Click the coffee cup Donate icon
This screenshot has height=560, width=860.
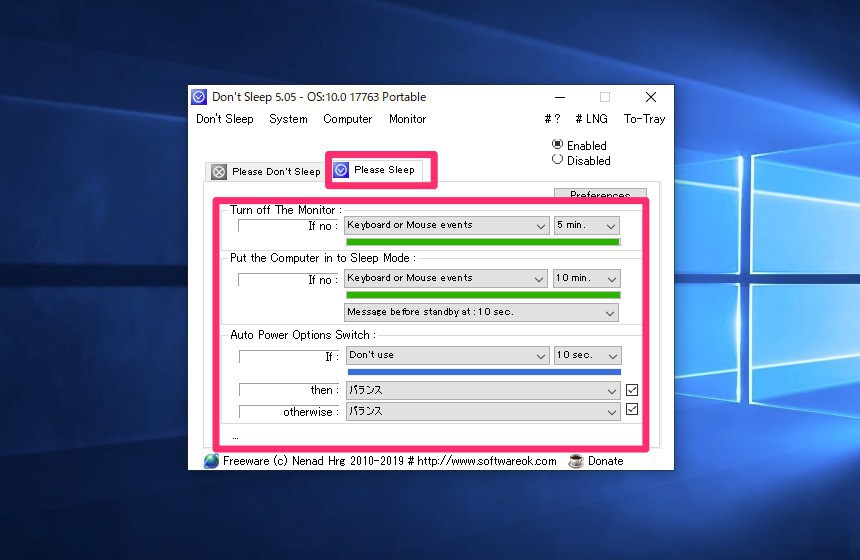pyautogui.click(x=576, y=461)
